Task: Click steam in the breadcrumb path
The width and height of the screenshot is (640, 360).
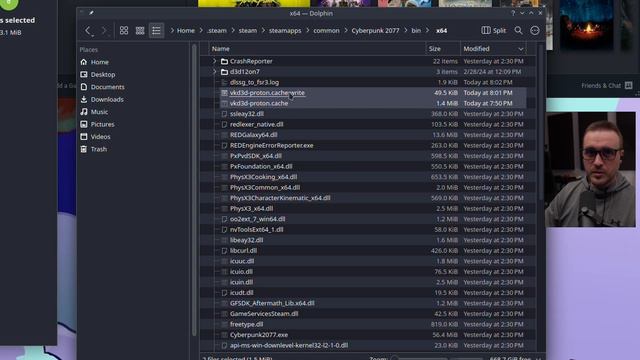Action: tap(248, 31)
